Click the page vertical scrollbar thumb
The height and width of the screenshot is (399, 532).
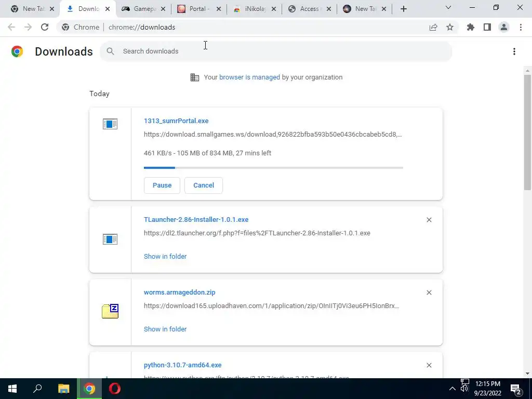pyautogui.click(x=527, y=132)
